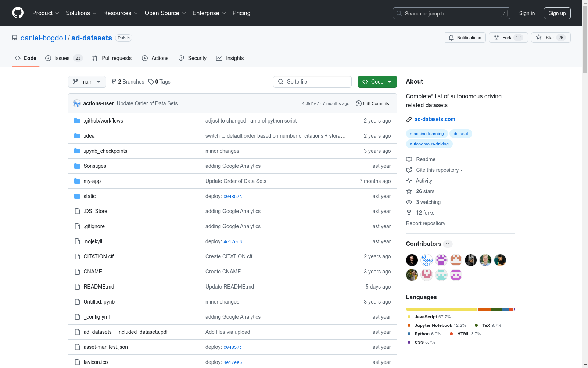
Task: Open the Insights tab
Action: (230, 58)
